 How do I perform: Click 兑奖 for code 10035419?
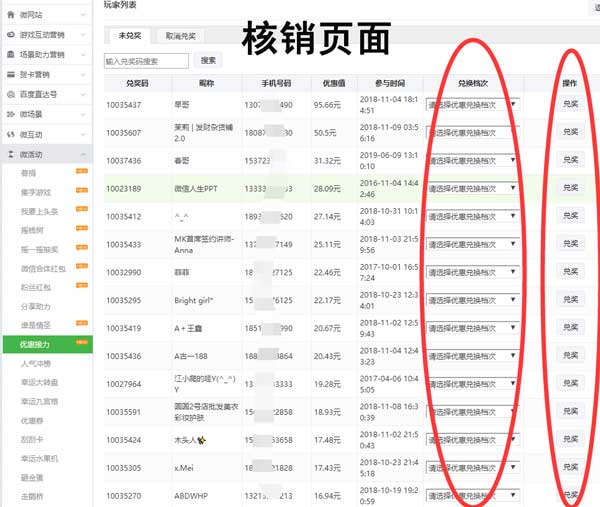pyautogui.click(x=570, y=327)
